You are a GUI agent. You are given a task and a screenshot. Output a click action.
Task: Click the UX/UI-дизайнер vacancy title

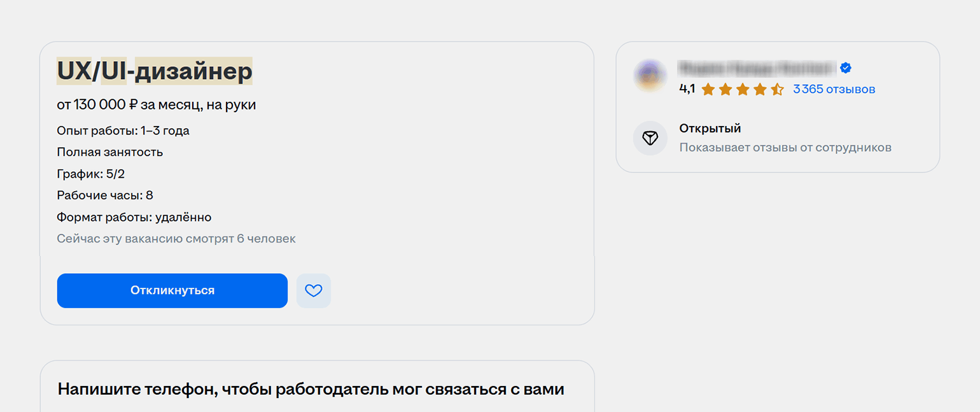(x=155, y=71)
